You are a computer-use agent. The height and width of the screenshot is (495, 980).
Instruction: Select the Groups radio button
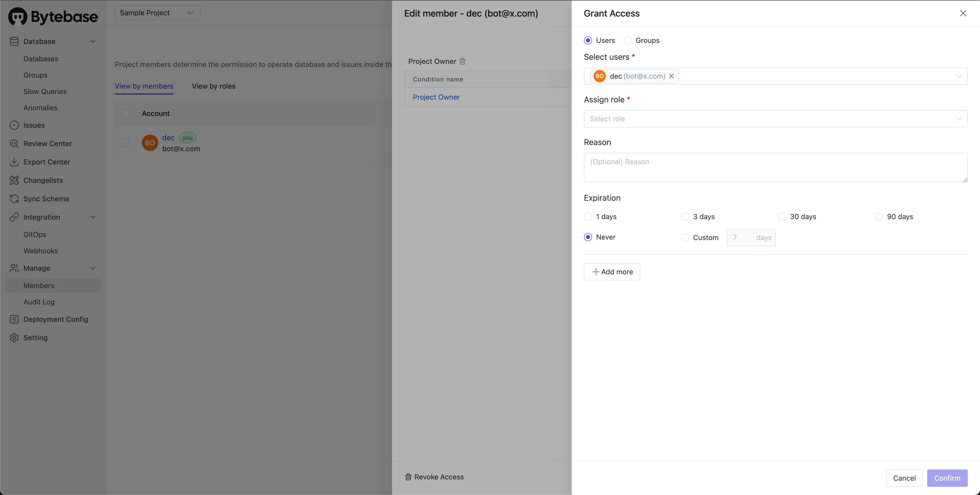point(627,40)
